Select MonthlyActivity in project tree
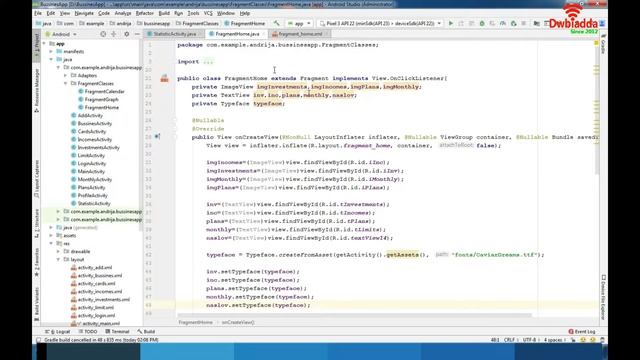Screen dimensions: 640x360 click(x=94, y=180)
